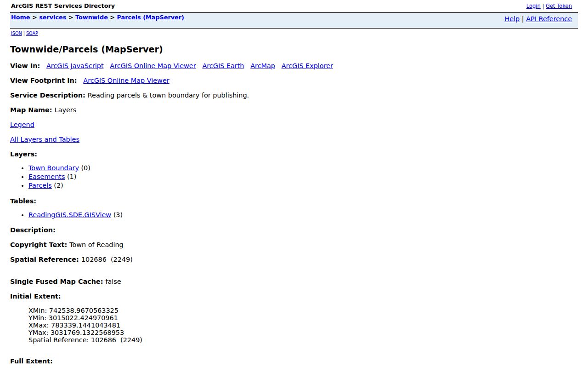View map in ArcGIS JavaScript
The width and height of the screenshot is (588, 368).
[x=75, y=66]
